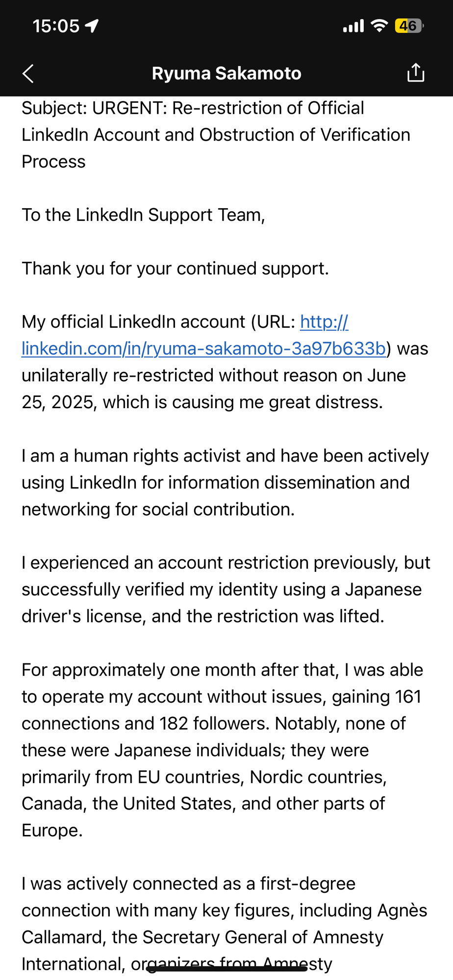Screen dimensions: 453x980
Task: Tap the 'To the LinkedIn Support Team' greeting
Action: (143, 215)
